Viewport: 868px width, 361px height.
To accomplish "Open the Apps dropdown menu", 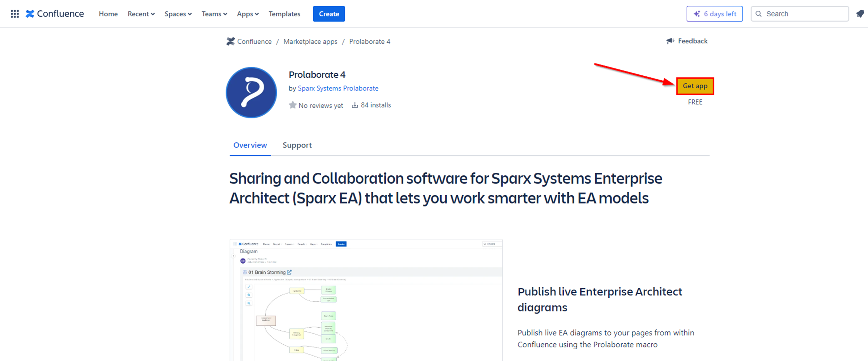I will point(248,14).
